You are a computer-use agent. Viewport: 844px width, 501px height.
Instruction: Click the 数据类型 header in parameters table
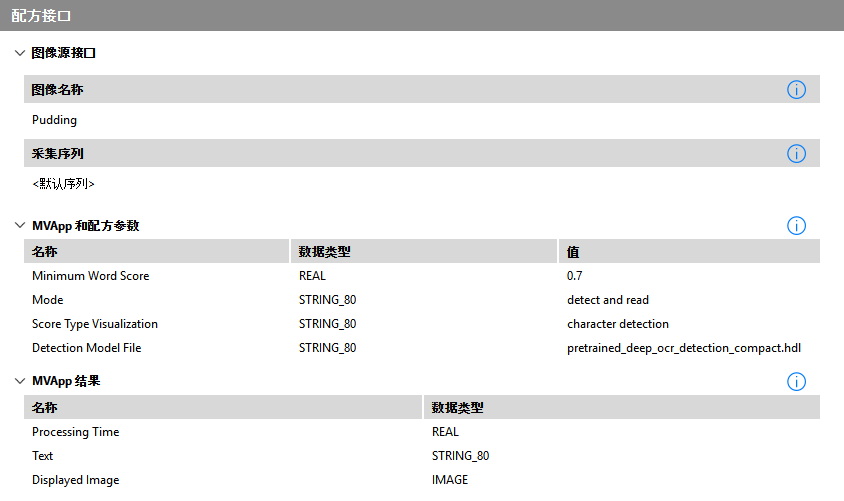324,252
